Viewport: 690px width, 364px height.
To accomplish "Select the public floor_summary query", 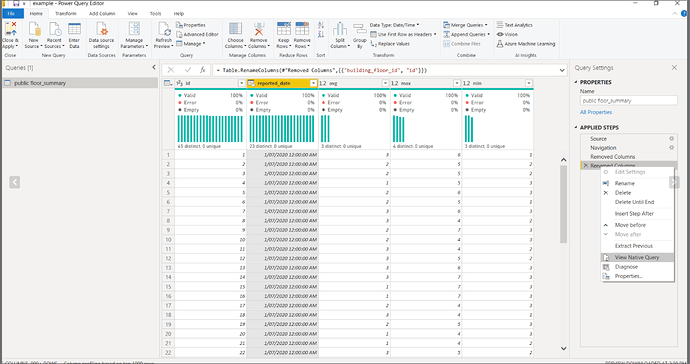I will [80, 83].
